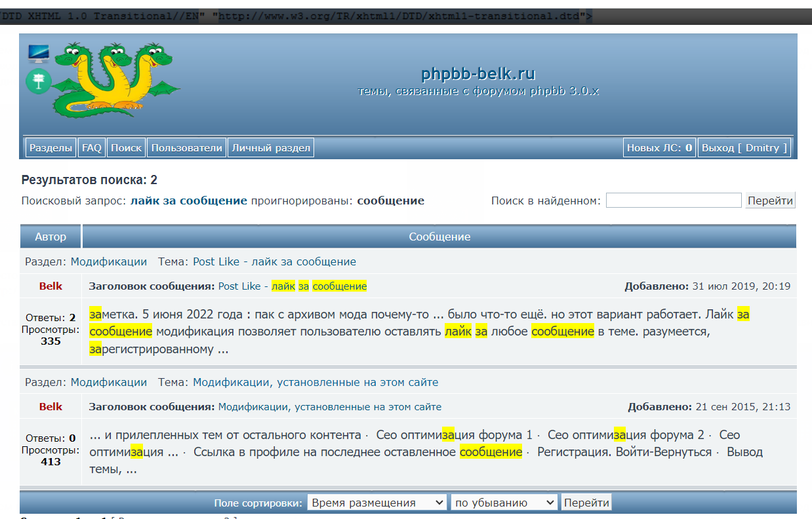
Task: Click the blue monitor icon in header
Action: pos(39,54)
